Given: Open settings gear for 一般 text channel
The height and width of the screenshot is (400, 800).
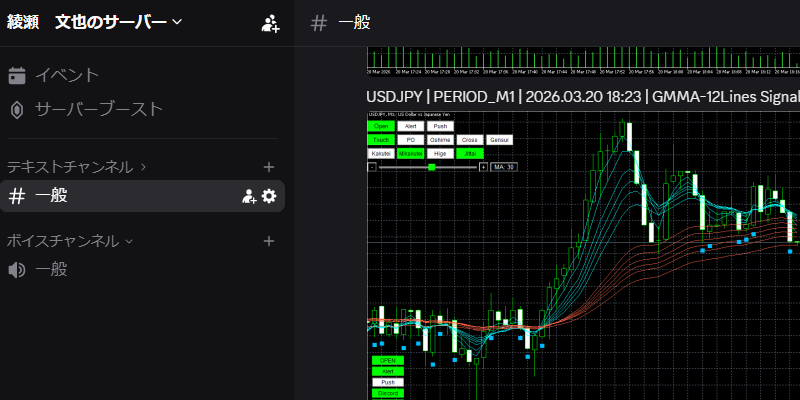Looking at the screenshot, I should coord(269,196).
